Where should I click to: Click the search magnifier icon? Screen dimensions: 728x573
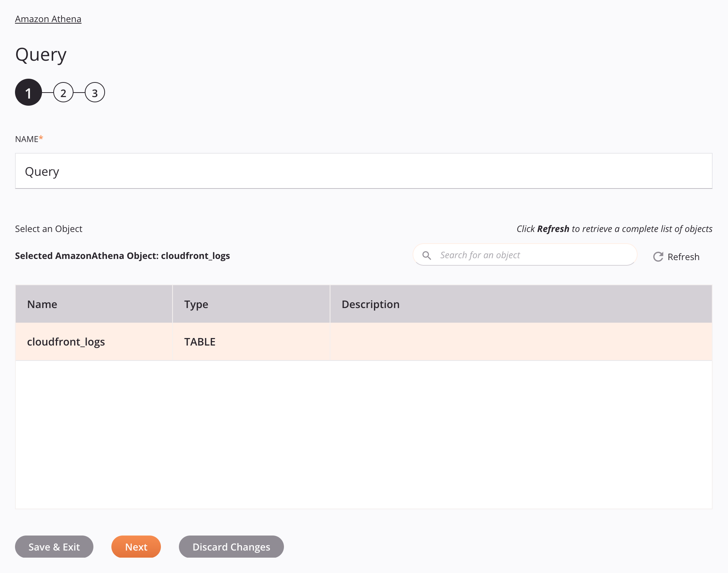[x=427, y=255]
